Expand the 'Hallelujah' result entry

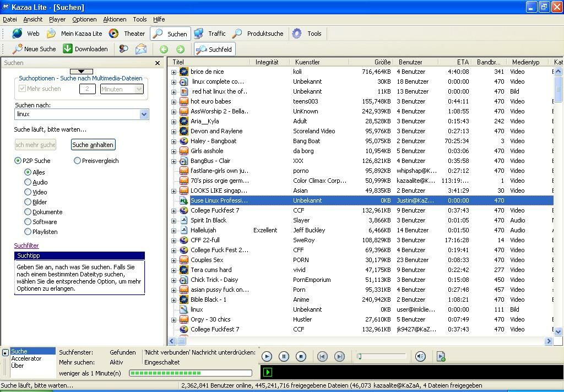(175, 230)
